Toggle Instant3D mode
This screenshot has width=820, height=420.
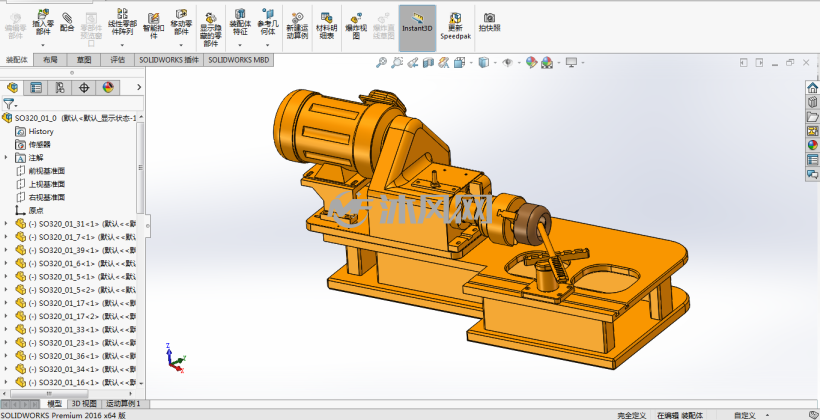pyautogui.click(x=417, y=28)
